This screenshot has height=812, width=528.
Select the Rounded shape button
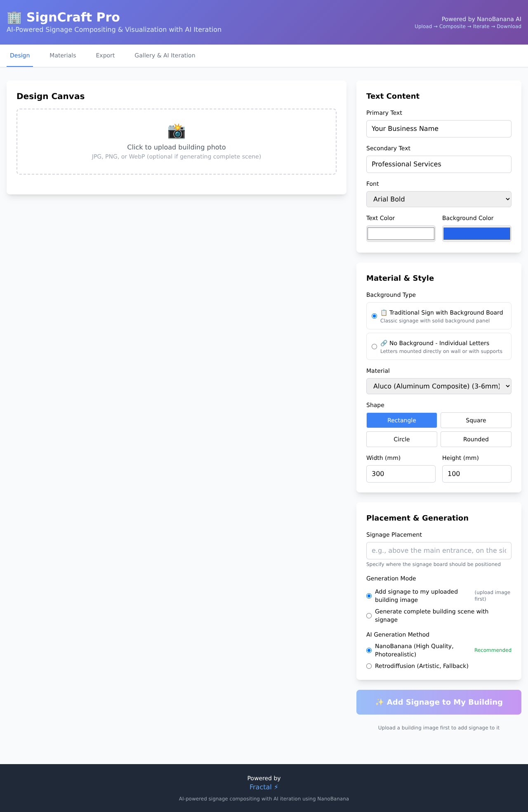(476, 439)
